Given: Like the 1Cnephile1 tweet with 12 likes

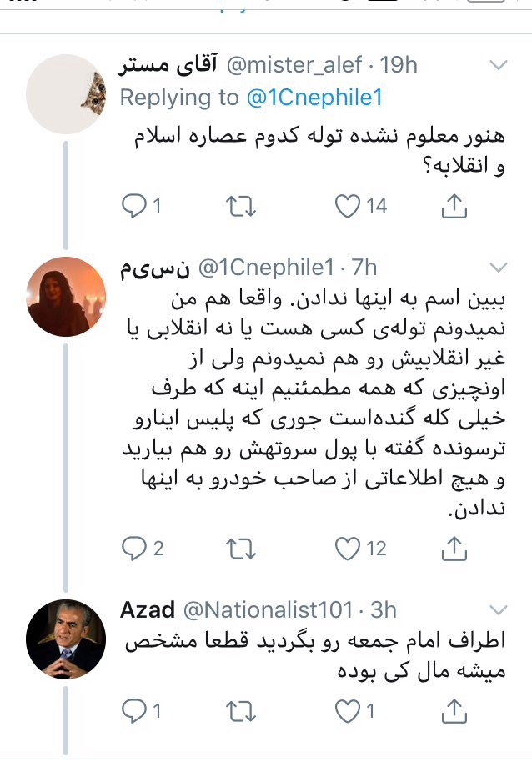Looking at the screenshot, I should click(347, 548).
